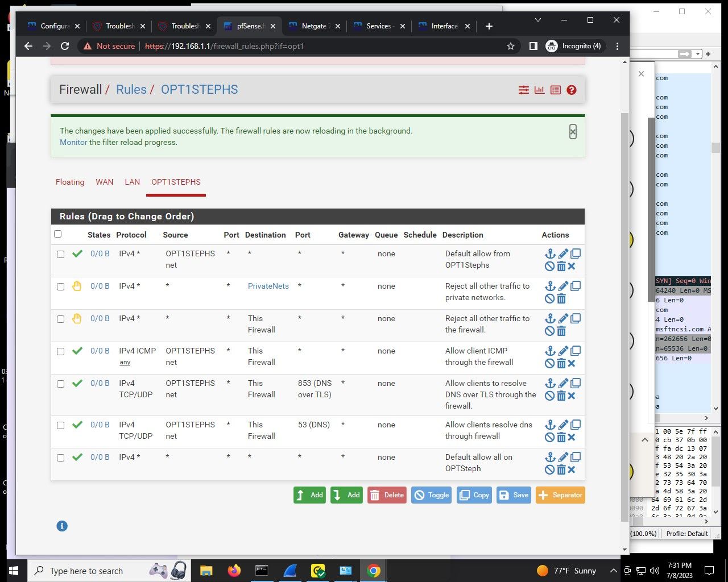Click the orange Separator button
The width and height of the screenshot is (728, 582).
tap(560, 495)
